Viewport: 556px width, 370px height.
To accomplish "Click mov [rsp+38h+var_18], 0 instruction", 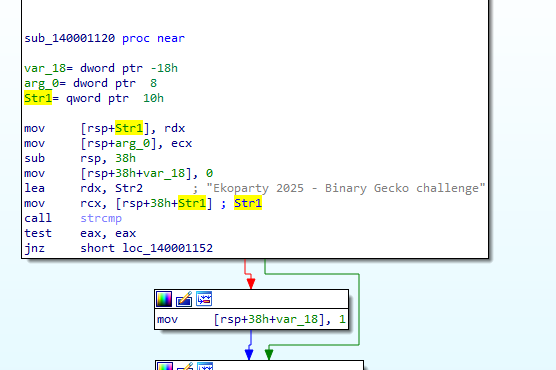I will (x=118, y=173).
